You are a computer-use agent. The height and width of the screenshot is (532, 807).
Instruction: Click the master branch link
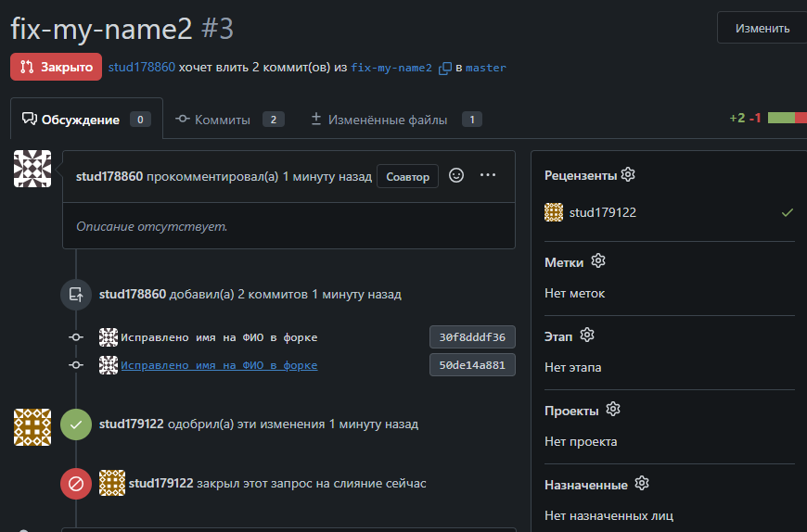pos(486,68)
